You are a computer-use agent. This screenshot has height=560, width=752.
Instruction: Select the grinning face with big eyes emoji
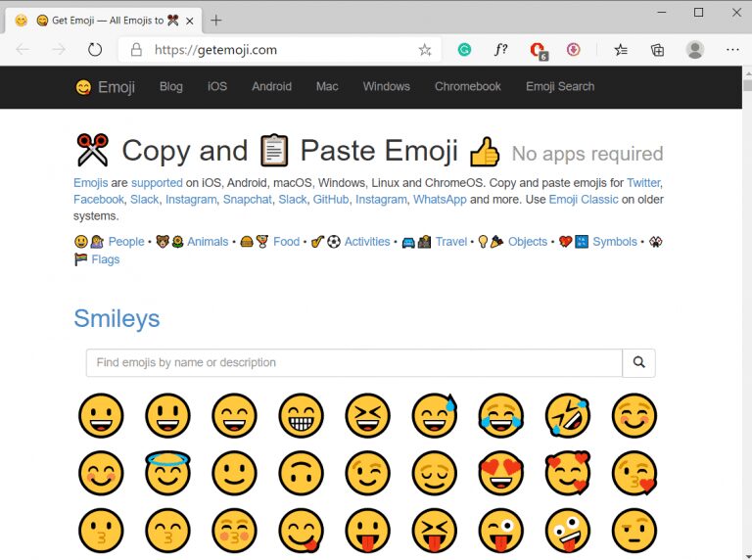coord(167,416)
